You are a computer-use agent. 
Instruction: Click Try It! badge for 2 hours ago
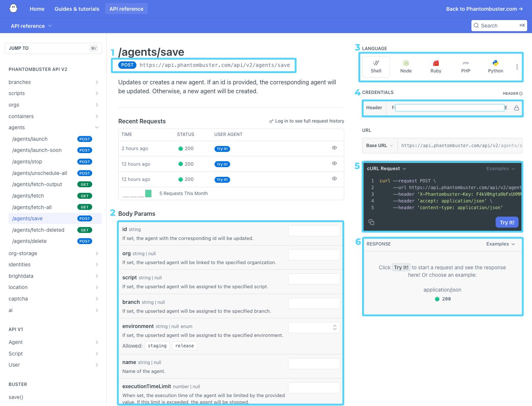[x=222, y=149]
